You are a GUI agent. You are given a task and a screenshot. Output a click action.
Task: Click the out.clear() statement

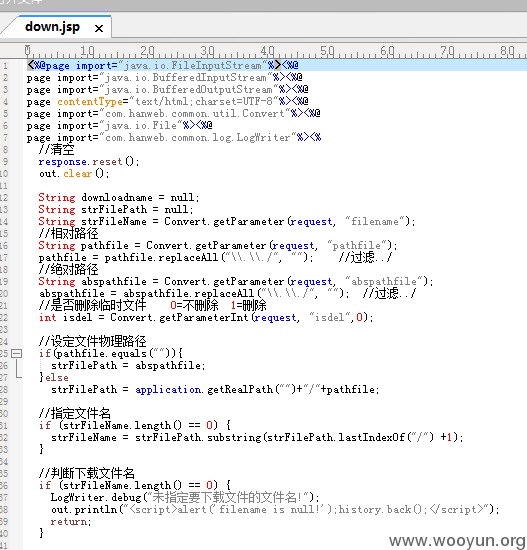pos(74,173)
